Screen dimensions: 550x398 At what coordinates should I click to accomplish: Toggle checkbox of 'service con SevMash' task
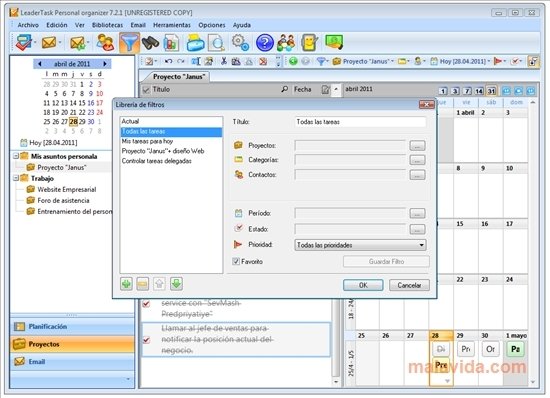pos(146,304)
